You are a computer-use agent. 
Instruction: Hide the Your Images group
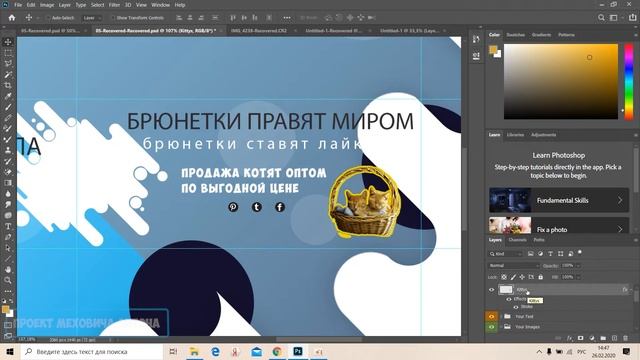491,327
